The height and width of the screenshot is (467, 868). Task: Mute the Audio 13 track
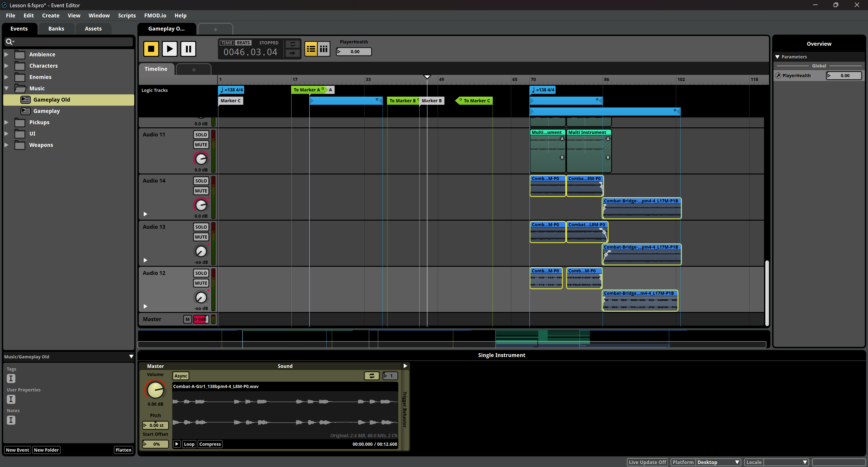click(201, 237)
